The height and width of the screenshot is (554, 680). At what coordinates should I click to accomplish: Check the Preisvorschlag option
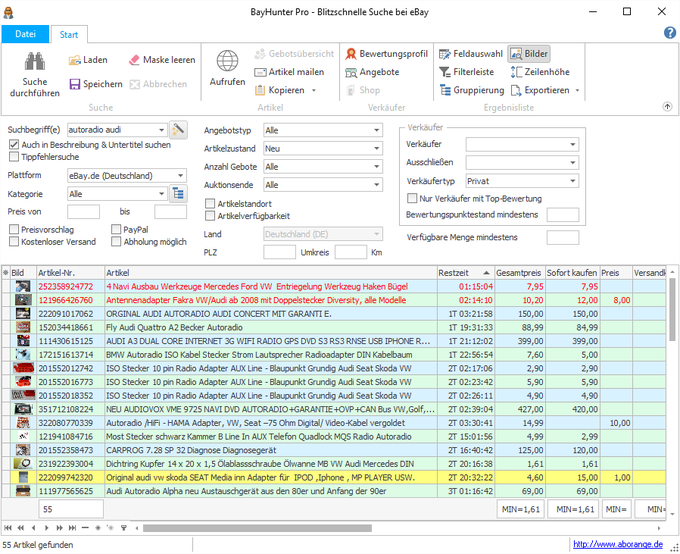tap(14, 229)
